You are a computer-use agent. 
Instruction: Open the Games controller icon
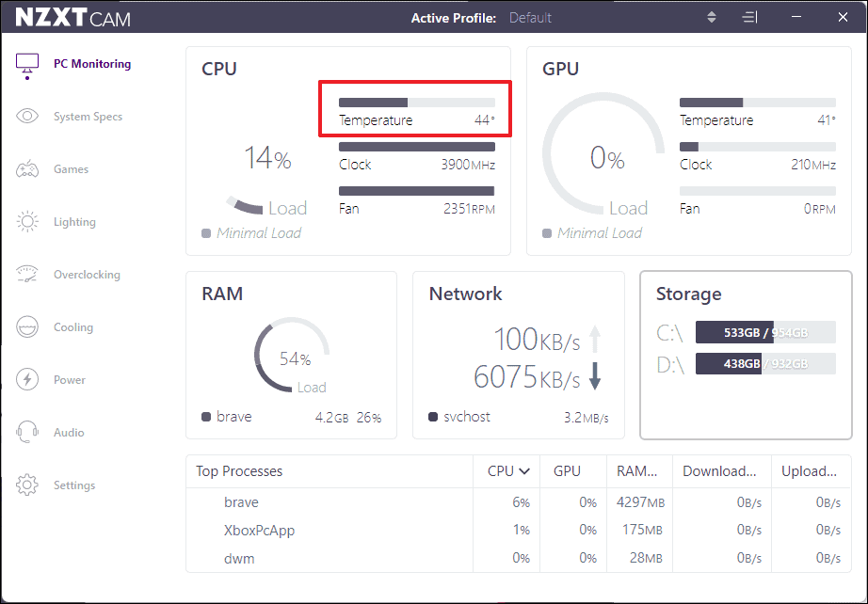tap(27, 169)
